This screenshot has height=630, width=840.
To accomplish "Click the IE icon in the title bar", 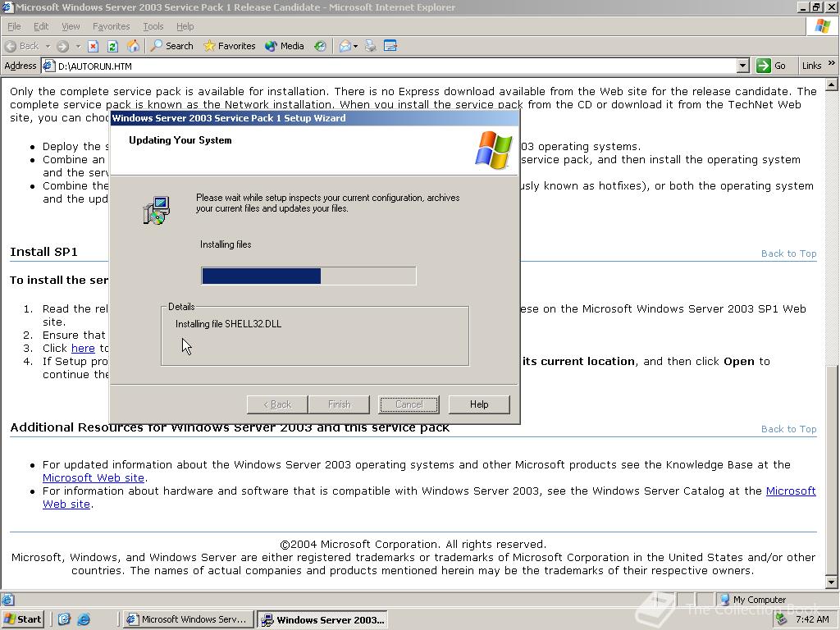I will [x=7, y=7].
